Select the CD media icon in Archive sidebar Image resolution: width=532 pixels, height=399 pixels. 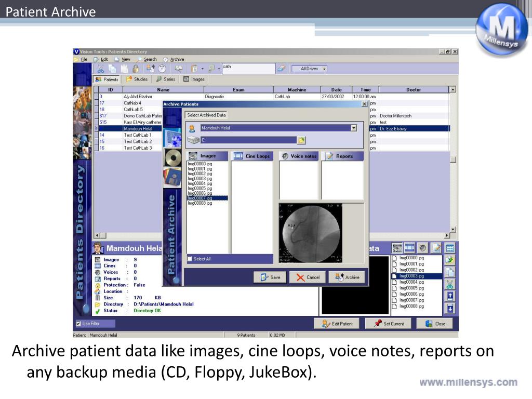pos(172,158)
